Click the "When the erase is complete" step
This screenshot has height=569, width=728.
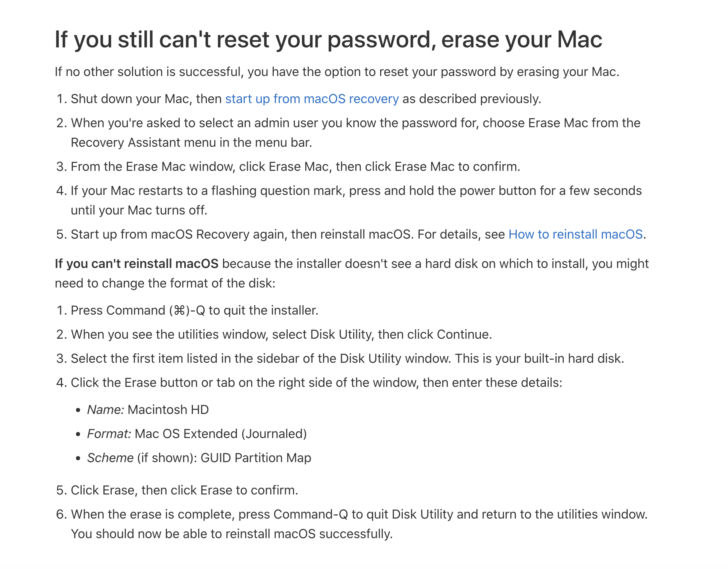pos(359,514)
